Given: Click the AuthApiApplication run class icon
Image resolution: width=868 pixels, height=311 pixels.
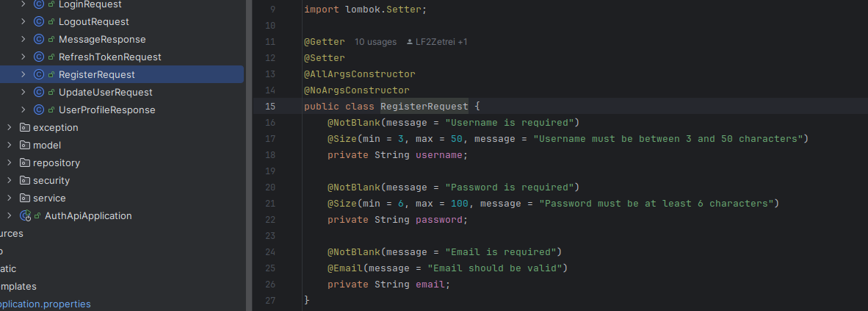Looking at the screenshot, I should pyautogui.click(x=25, y=215).
